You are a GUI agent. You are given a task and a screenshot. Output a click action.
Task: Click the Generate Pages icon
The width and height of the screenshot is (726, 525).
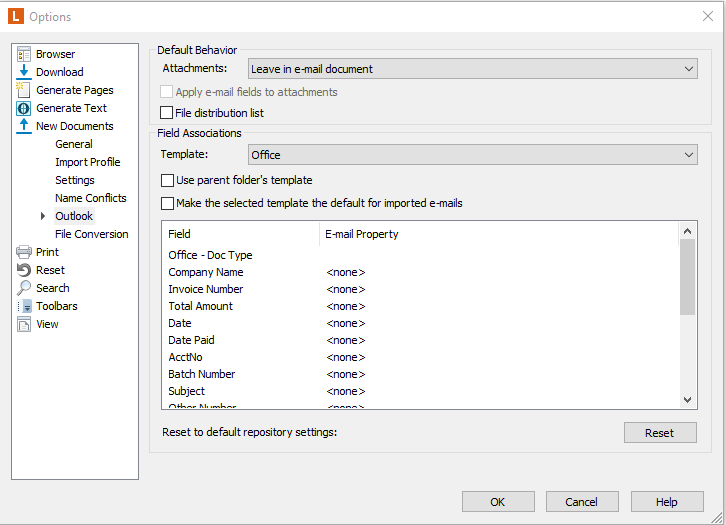coord(24,90)
